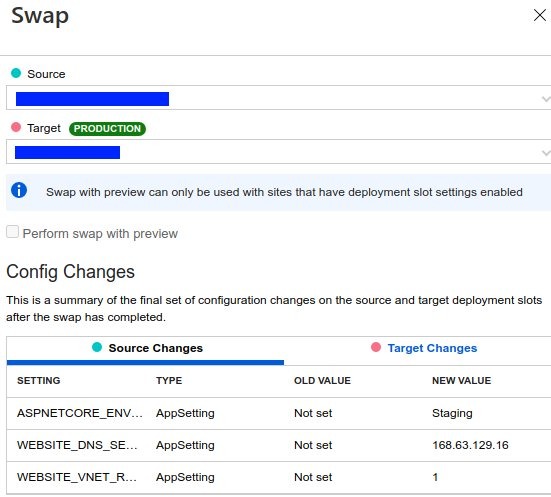551x497 pixels.
Task: Expand the Source slot dropdown chevron
Action: click(546, 99)
